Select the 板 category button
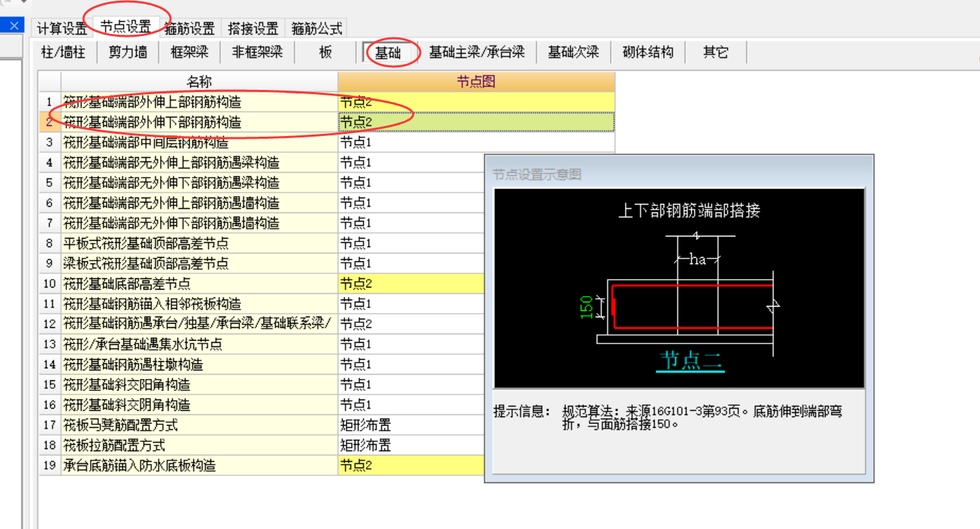This screenshot has width=980, height=529. 325,52
